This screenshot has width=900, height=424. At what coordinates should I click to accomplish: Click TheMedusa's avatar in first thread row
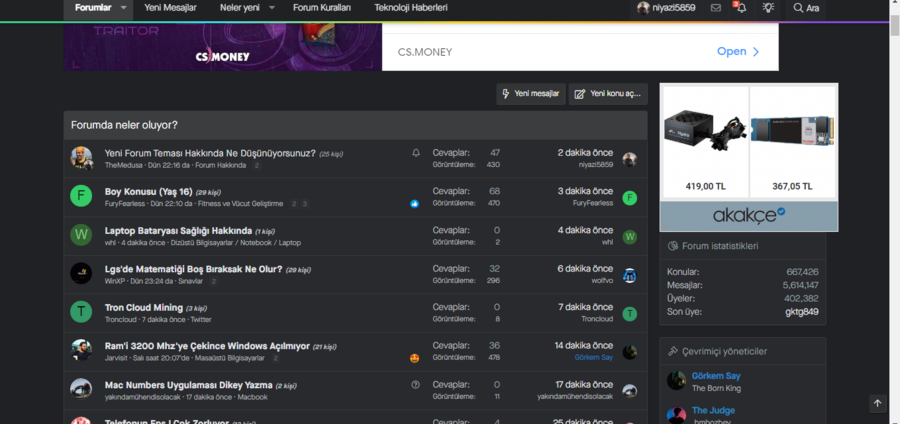pyautogui.click(x=81, y=158)
